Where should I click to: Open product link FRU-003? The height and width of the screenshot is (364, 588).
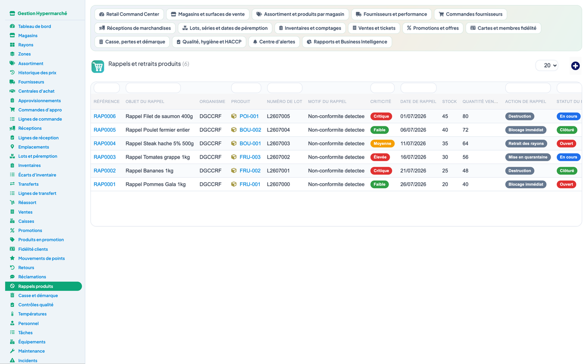click(250, 157)
